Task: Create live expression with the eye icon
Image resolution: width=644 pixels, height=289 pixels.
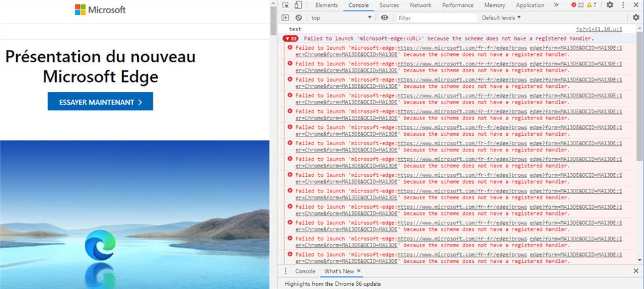Action: click(385, 17)
